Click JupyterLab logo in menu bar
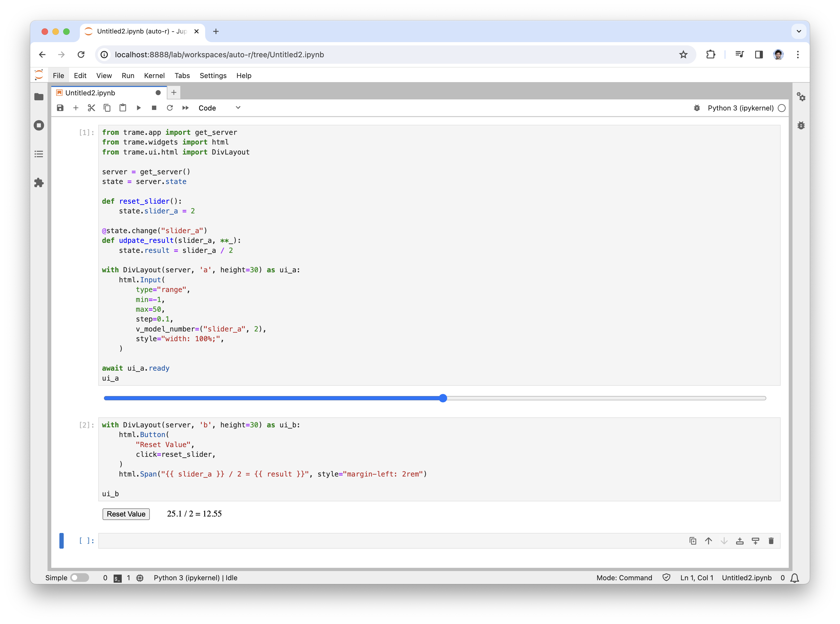The image size is (840, 624). pos(39,75)
